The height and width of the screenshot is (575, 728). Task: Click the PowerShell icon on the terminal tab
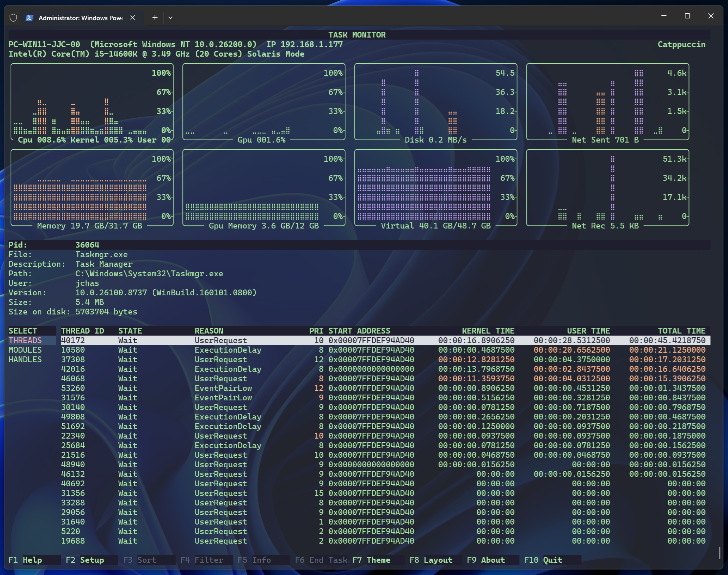point(29,18)
